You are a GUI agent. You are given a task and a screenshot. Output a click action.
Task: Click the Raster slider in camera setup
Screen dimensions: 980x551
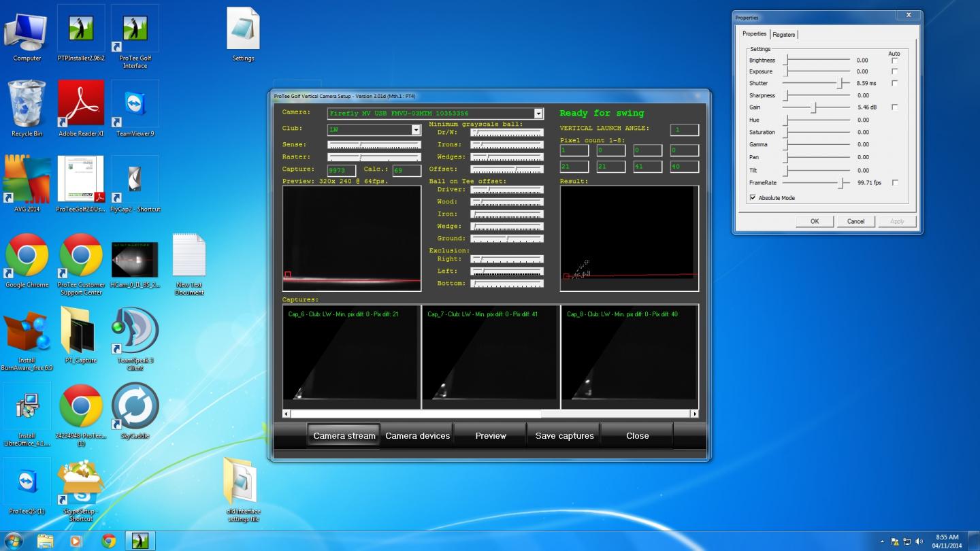374,157
